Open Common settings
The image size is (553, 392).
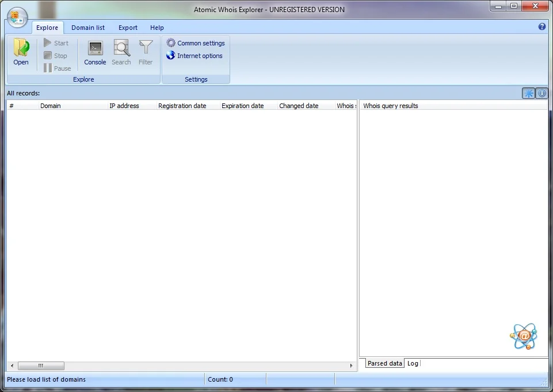[x=196, y=43]
